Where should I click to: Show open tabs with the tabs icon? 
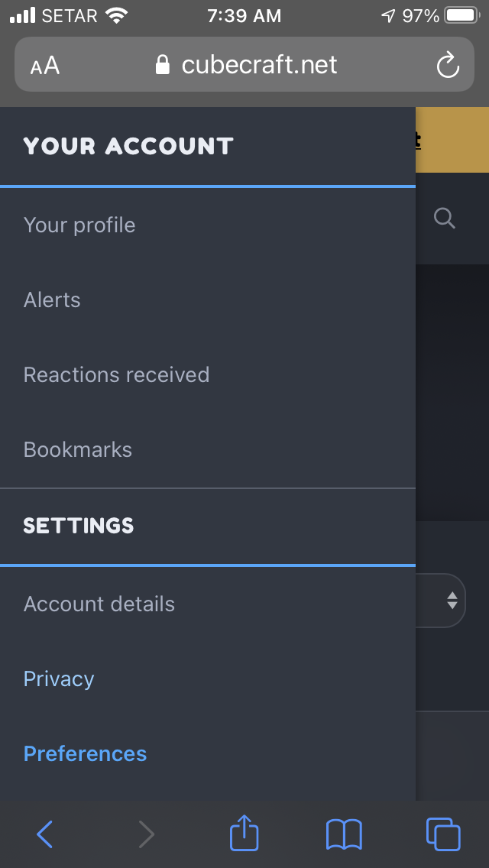point(443,834)
